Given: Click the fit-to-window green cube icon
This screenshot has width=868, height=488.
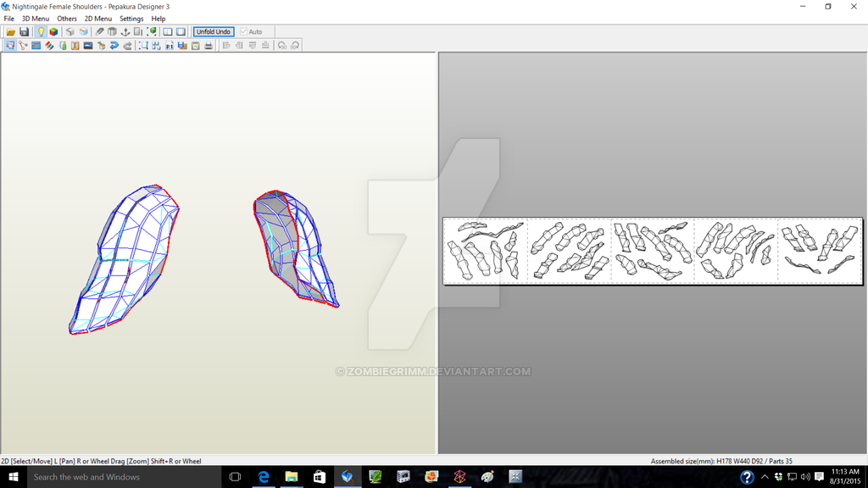Looking at the screenshot, I should click(x=152, y=32).
